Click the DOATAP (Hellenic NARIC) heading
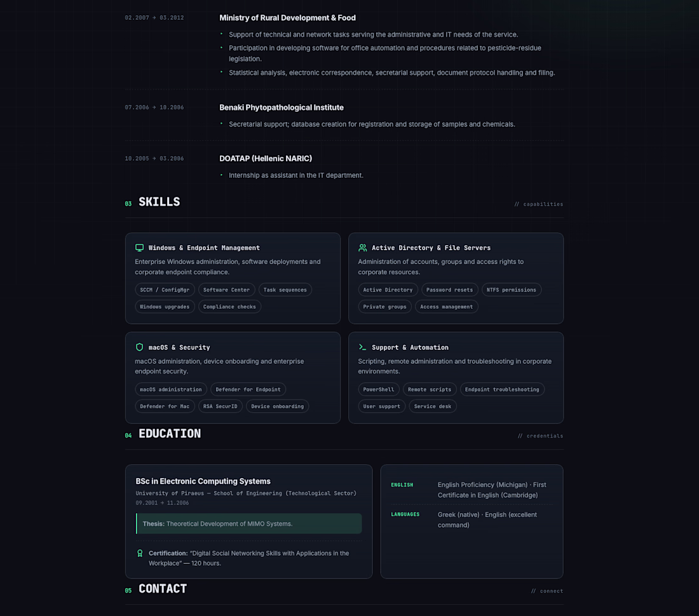This screenshot has width=699, height=616. pos(266,159)
